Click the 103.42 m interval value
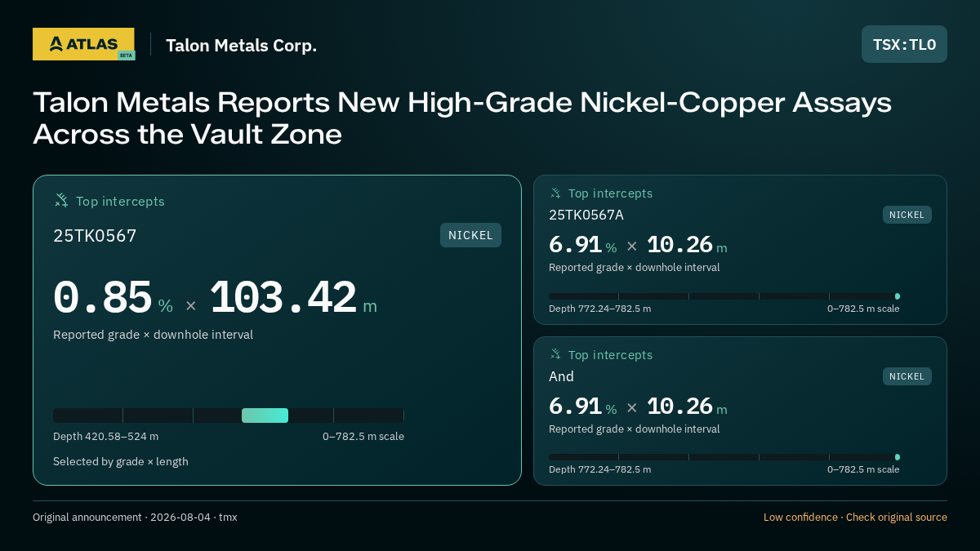This screenshot has height=551, width=980. tap(293, 298)
